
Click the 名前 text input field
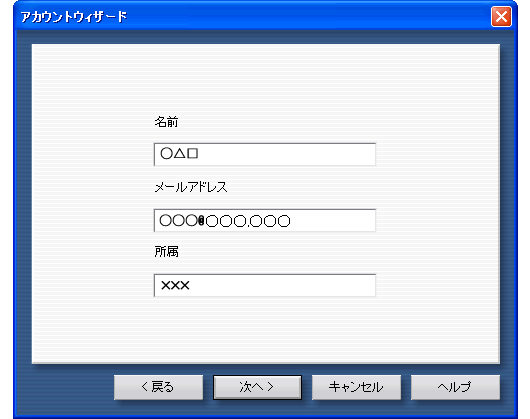tap(265, 154)
